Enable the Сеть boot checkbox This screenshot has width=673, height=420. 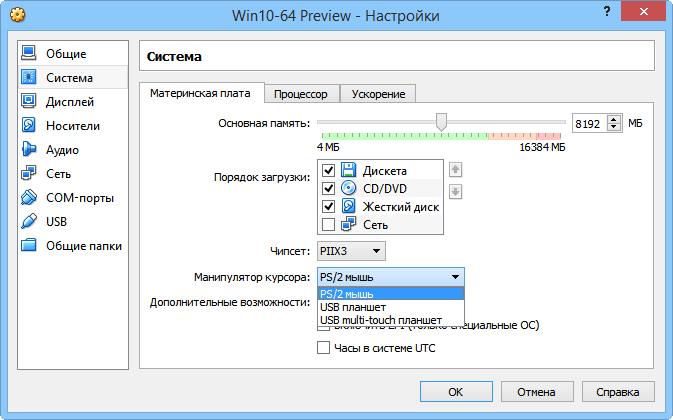(328, 224)
